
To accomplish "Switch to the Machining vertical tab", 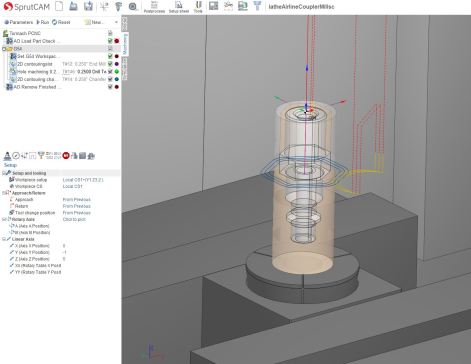I will (125, 44).
